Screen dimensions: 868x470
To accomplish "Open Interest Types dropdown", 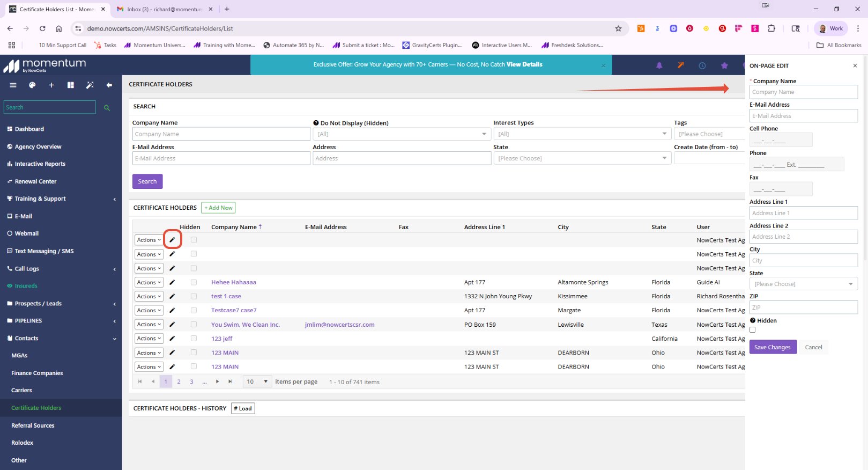I will [x=582, y=134].
